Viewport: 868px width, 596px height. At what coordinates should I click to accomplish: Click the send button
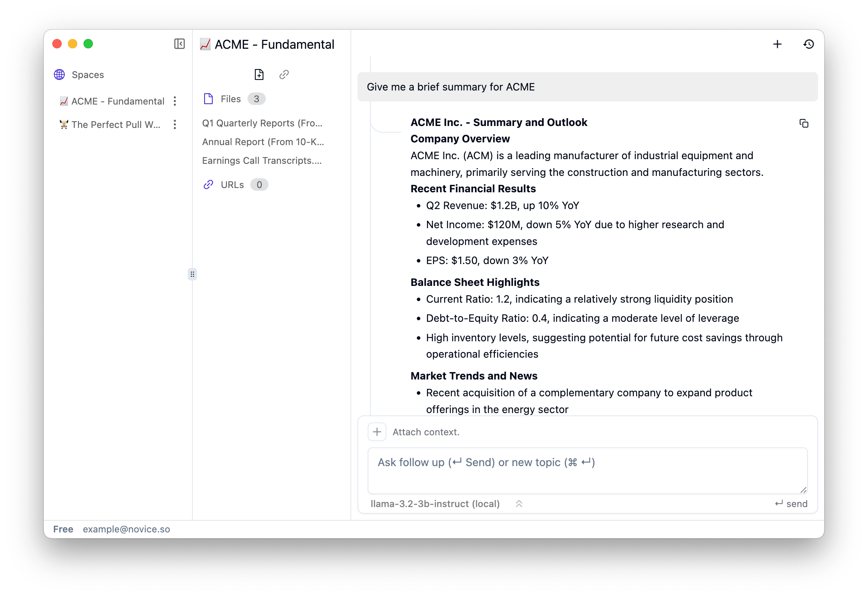click(791, 504)
